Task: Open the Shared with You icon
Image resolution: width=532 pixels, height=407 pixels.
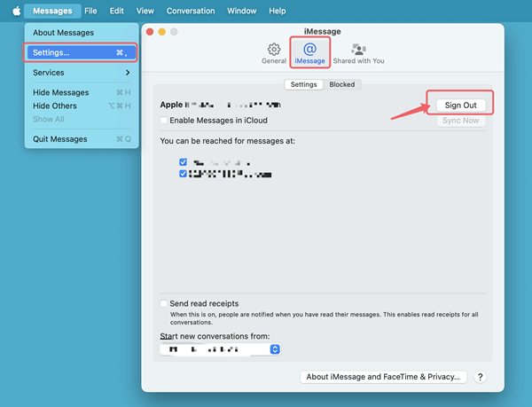Action: [358, 52]
